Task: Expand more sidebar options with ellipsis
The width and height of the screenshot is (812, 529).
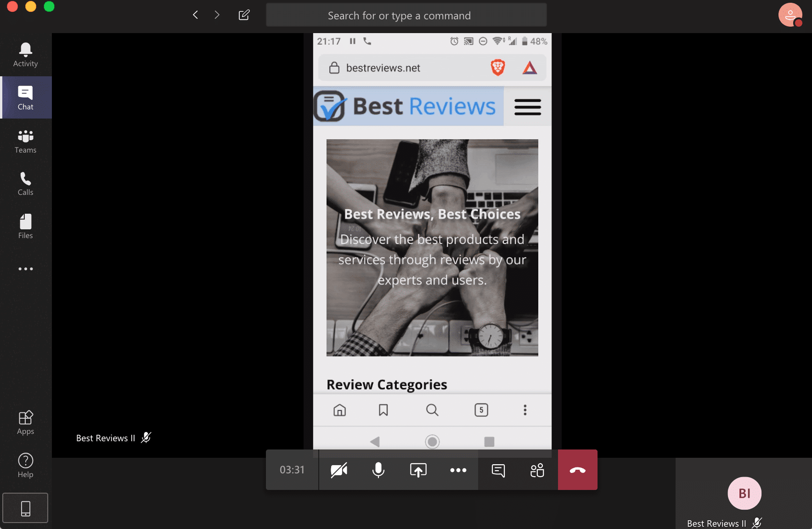Action: (25, 269)
